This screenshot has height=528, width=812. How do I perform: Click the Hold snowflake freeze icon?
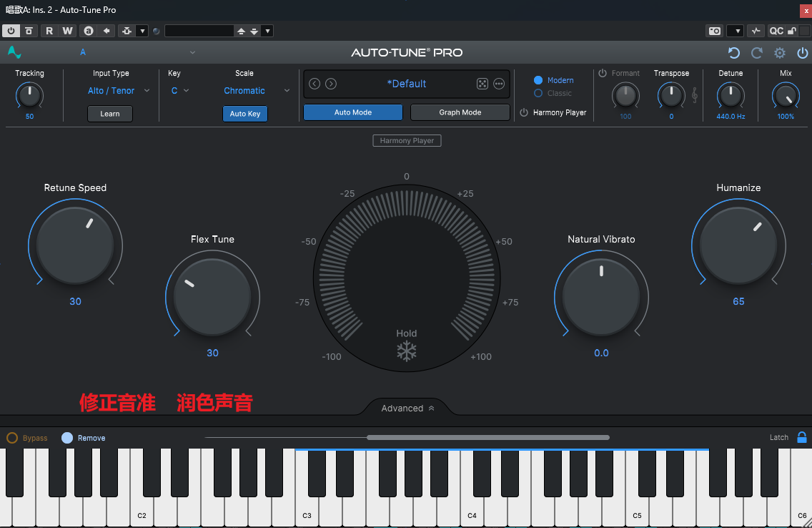pyautogui.click(x=407, y=351)
